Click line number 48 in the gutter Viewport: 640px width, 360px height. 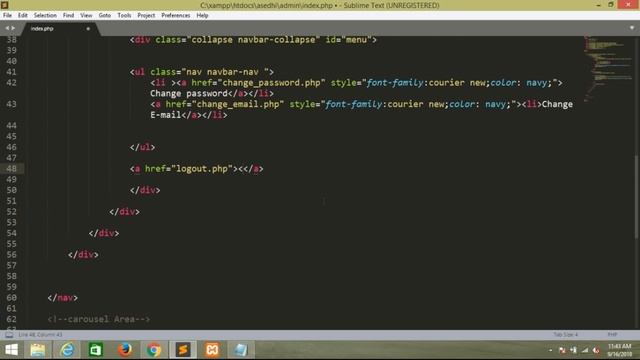tap(11, 169)
